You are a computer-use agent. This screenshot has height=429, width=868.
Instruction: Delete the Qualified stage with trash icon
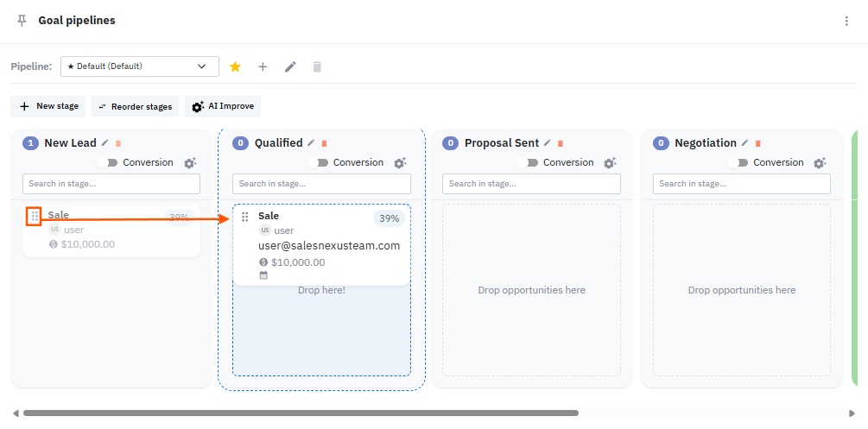click(x=324, y=143)
